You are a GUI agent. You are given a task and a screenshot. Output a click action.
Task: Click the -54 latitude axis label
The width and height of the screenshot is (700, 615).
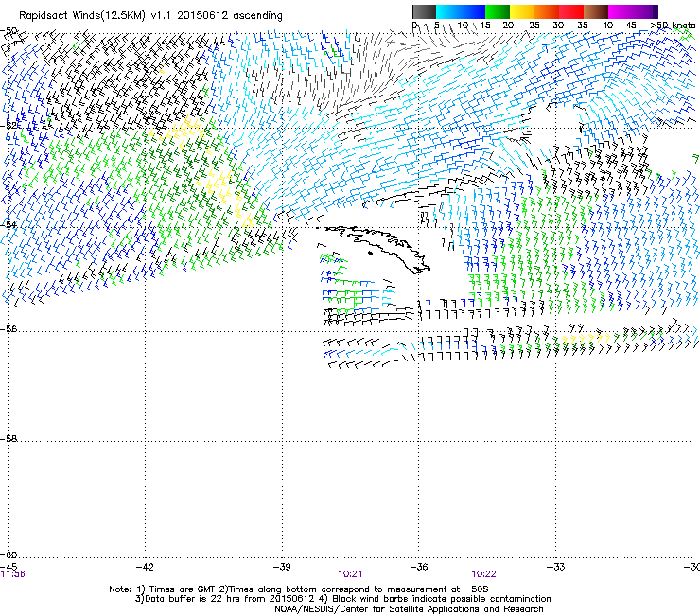(9, 224)
